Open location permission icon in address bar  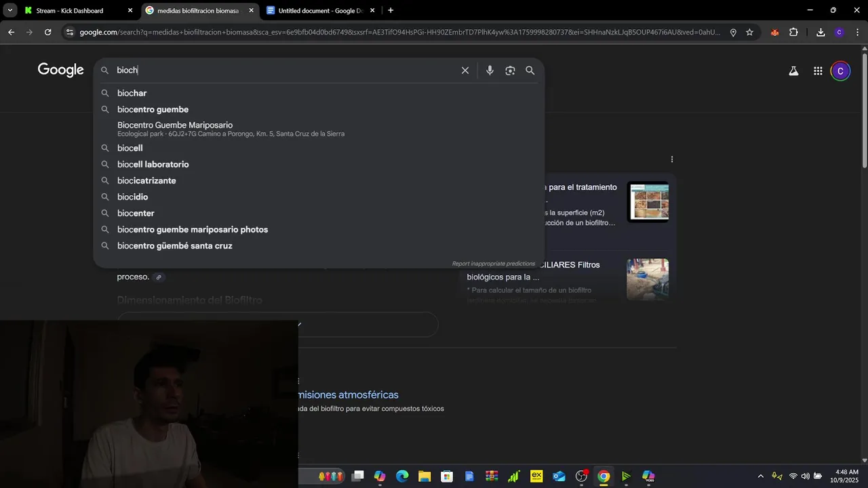click(x=733, y=32)
